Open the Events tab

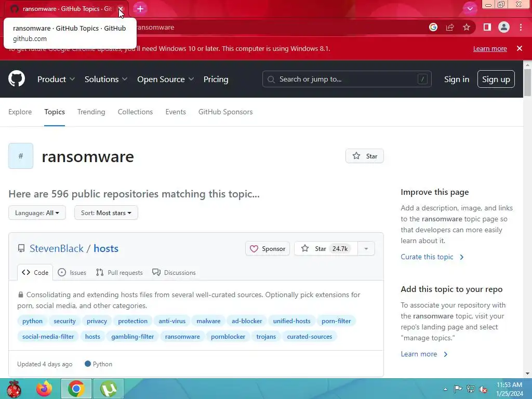176,112
